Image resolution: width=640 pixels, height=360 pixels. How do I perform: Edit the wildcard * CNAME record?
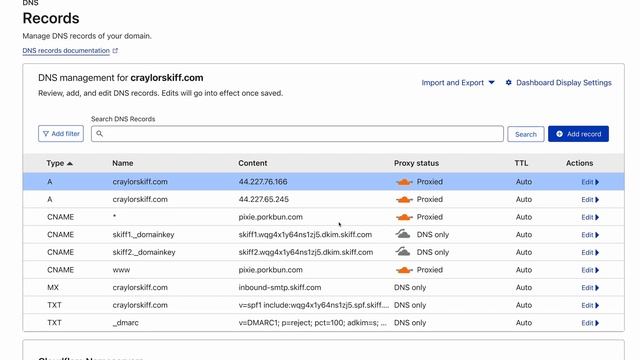coord(590,217)
